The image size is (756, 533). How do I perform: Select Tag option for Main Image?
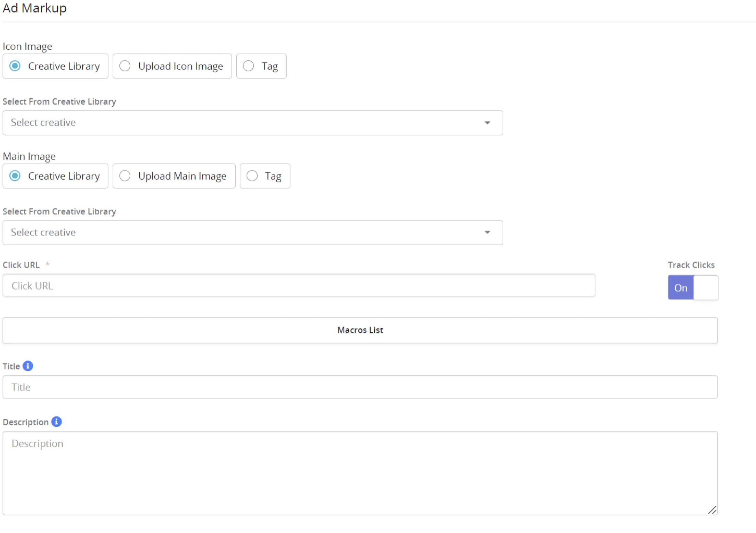click(x=252, y=176)
